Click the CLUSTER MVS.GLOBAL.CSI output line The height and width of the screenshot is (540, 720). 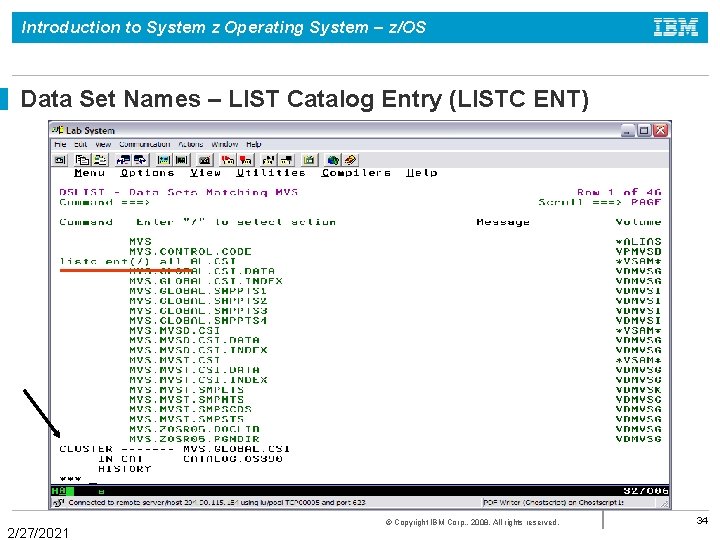pyautogui.click(x=174, y=449)
